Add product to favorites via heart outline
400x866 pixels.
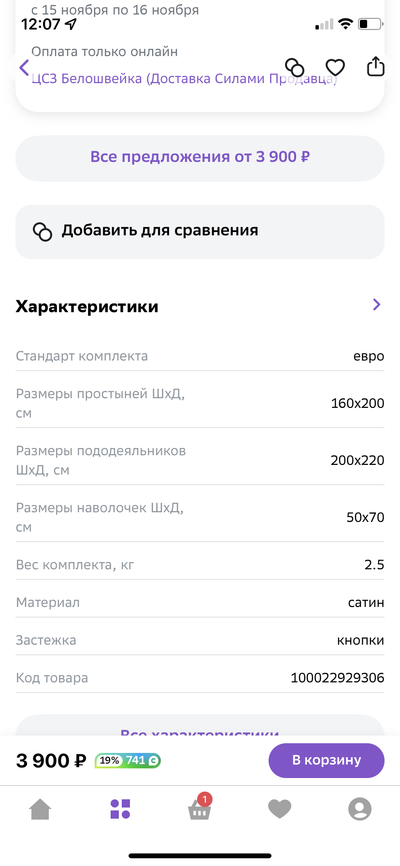335,67
